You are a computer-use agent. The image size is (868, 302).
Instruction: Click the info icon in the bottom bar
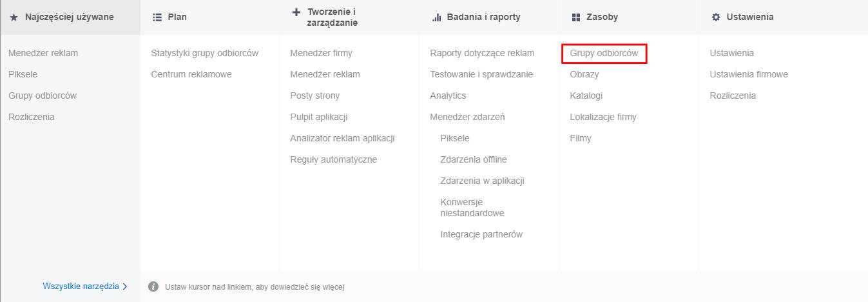point(153,287)
